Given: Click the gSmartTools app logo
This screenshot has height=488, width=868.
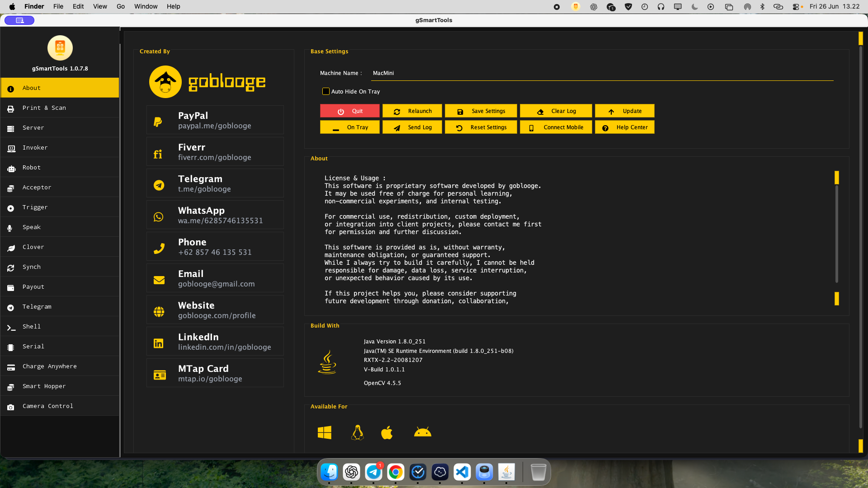Looking at the screenshot, I should (x=60, y=47).
